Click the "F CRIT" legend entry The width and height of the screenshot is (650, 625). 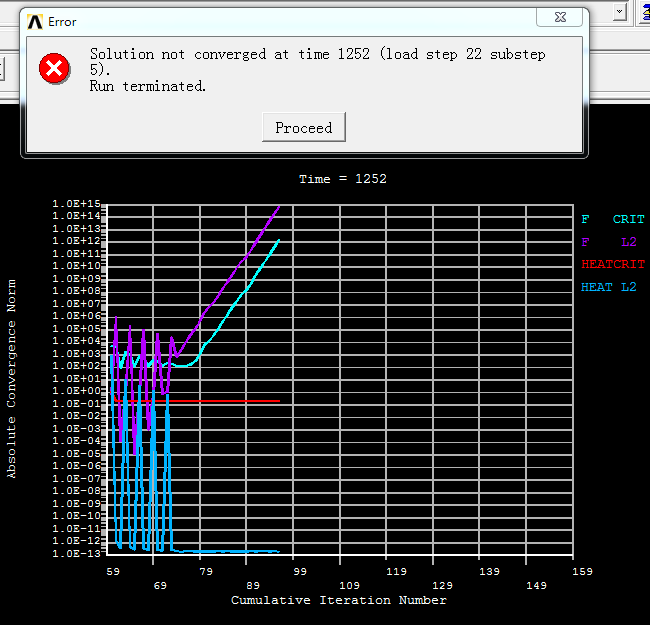[x=613, y=219]
